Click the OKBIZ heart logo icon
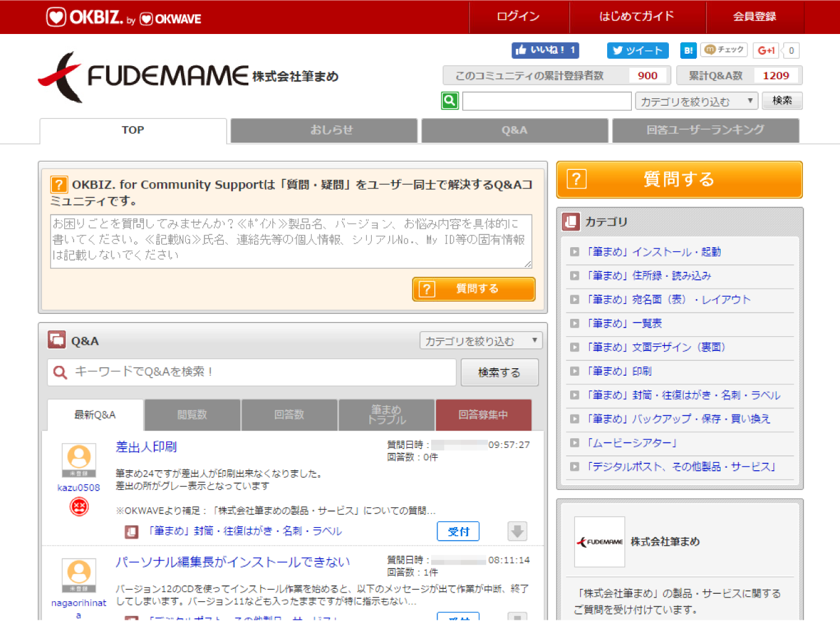Image resolution: width=840 pixels, height=621 pixels. click(x=56, y=17)
